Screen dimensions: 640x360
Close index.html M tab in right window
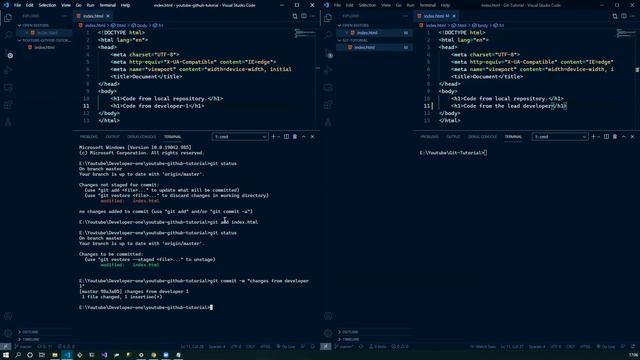pos(454,16)
